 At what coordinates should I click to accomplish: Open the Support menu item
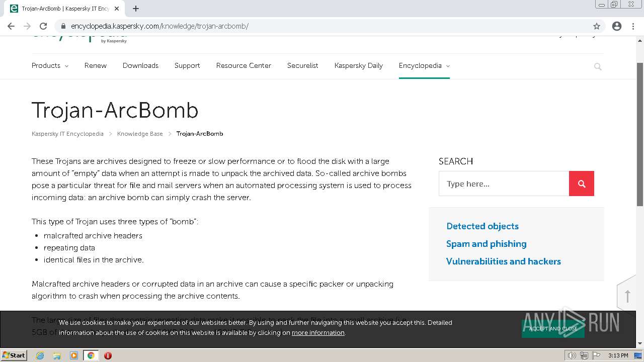(x=187, y=65)
